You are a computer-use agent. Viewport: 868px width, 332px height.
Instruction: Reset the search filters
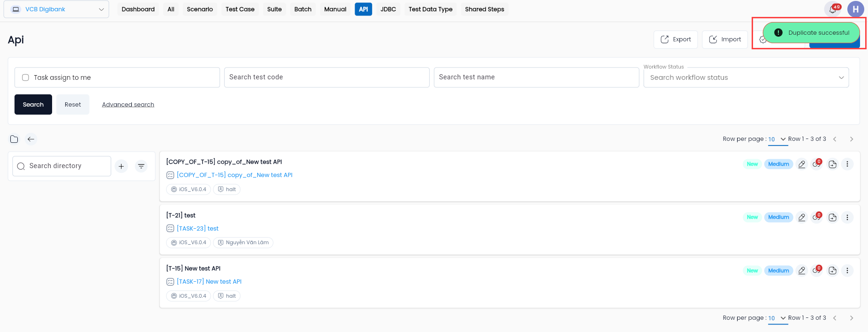(x=73, y=105)
